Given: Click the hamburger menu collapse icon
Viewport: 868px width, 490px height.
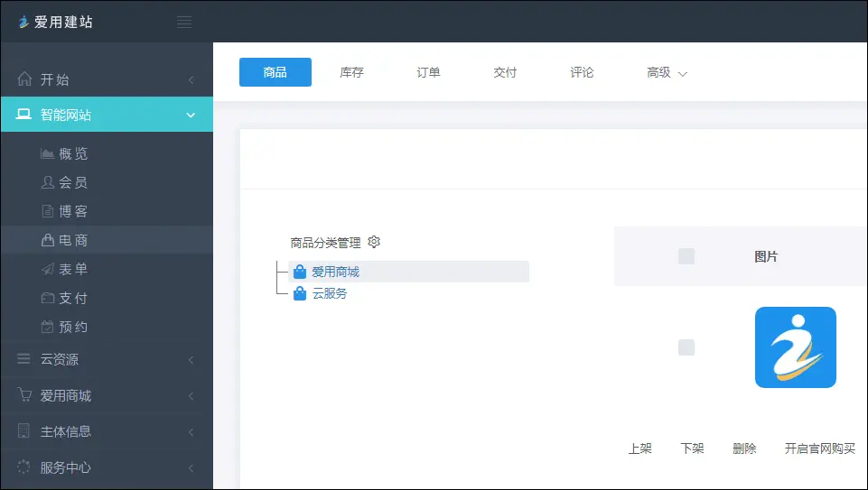Looking at the screenshot, I should pyautogui.click(x=184, y=22).
